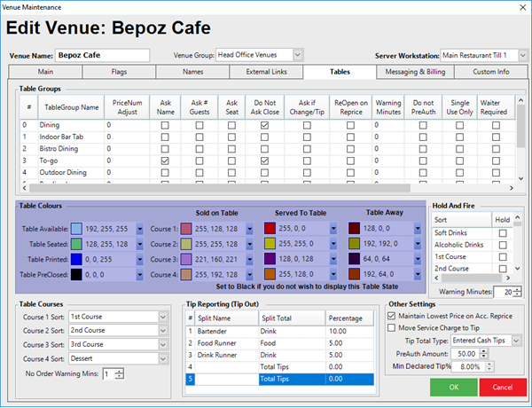
Task: Select the External Links tab
Action: tap(266, 72)
